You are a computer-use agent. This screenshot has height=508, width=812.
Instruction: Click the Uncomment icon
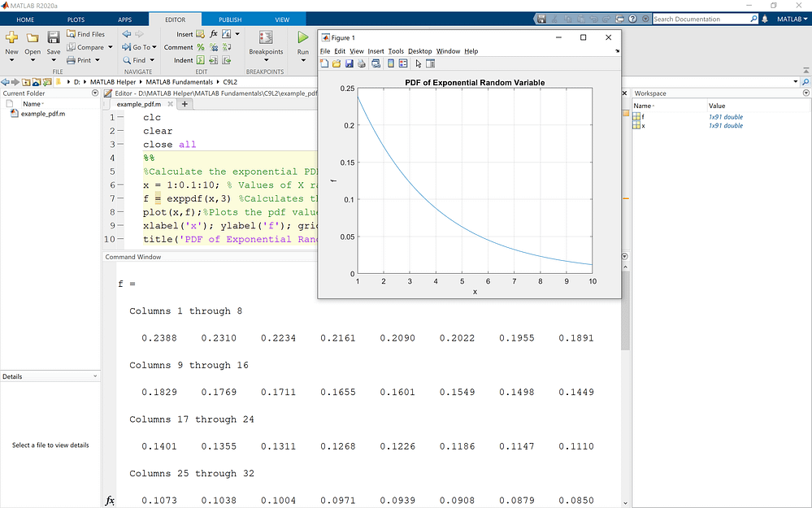click(x=213, y=47)
